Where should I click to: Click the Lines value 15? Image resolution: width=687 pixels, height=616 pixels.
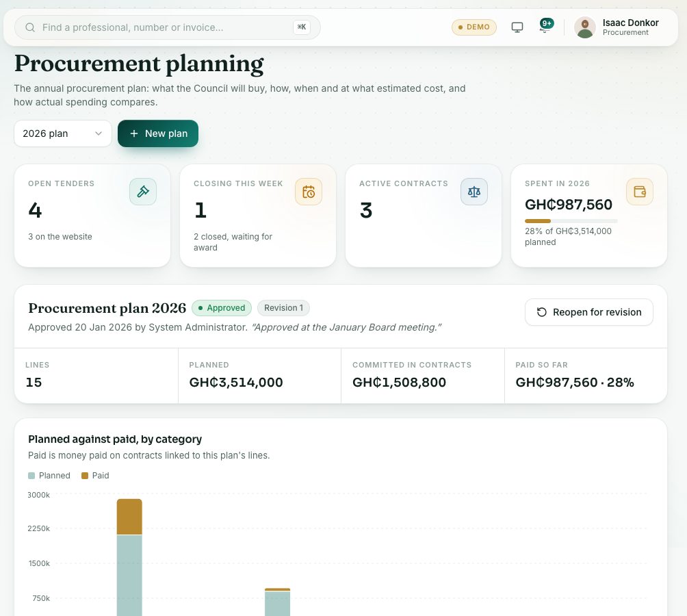click(34, 383)
